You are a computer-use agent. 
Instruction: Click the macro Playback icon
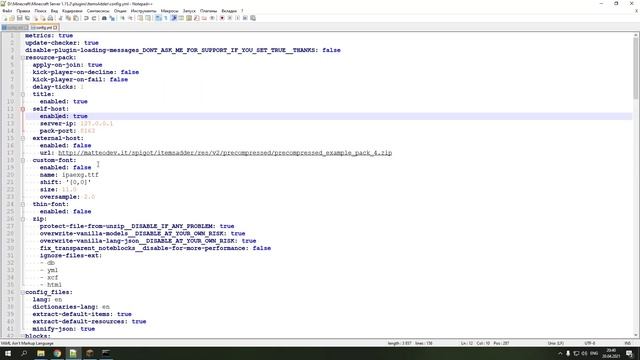click(x=237, y=18)
